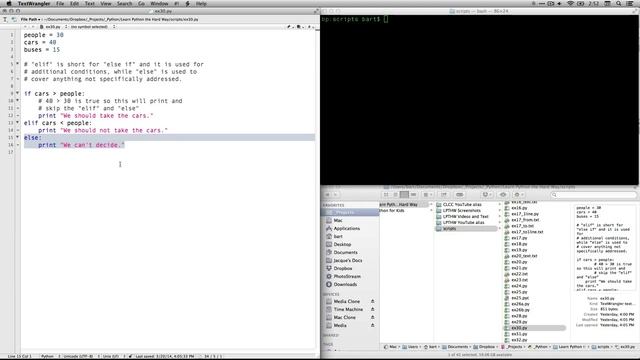This screenshot has width=640, height=360.
Task: Open the Search menu
Action: click(124, 4)
